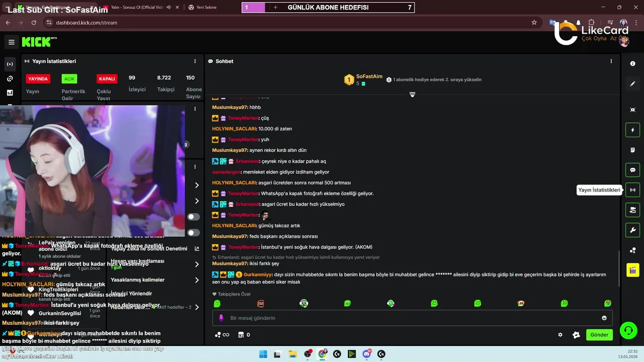Click username samedergen in chat

[226, 172]
